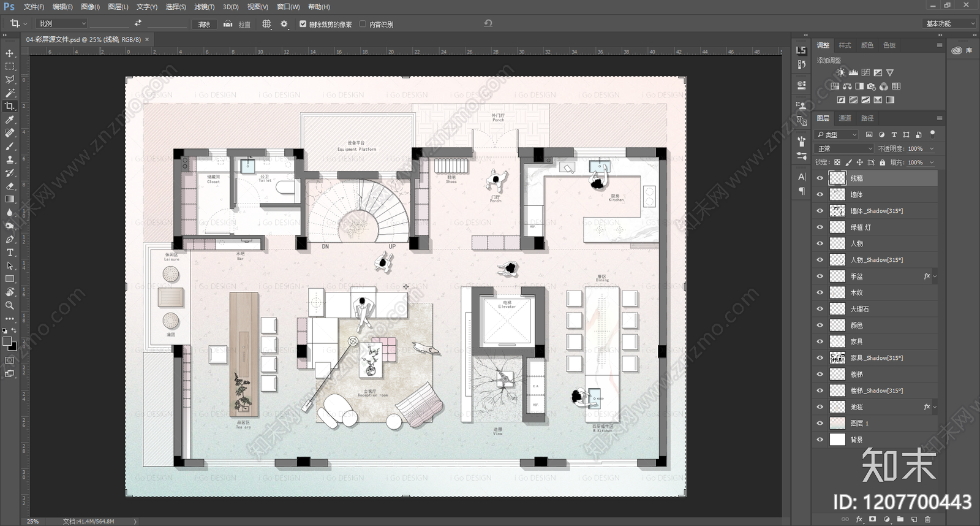
Task: Click the 清除 button
Action: 205,24
